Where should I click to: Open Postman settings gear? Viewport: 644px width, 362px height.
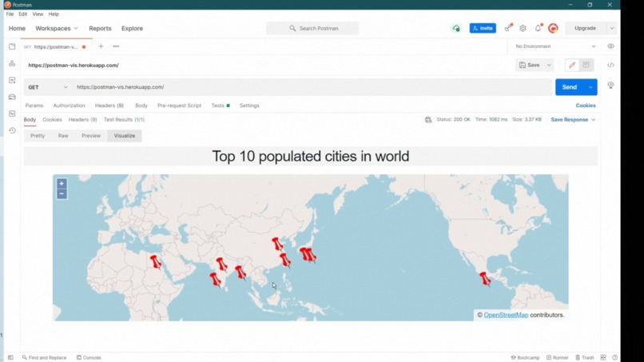pos(523,28)
